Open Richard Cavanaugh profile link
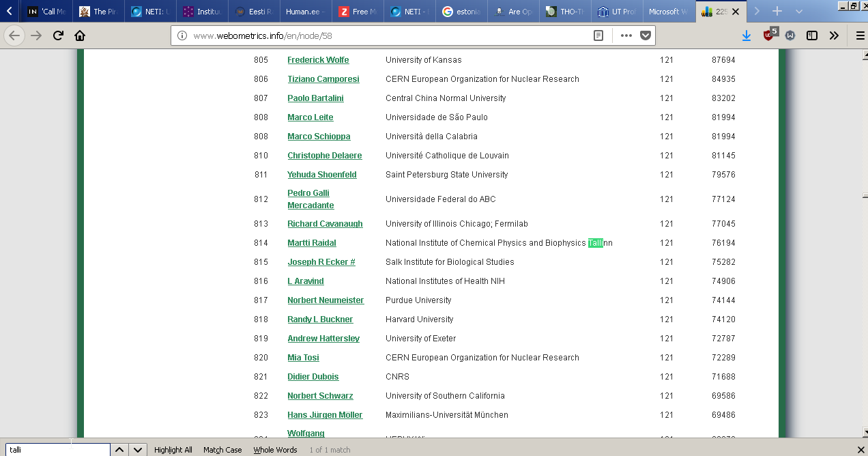This screenshot has width=868, height=456. tap(325, 224)
